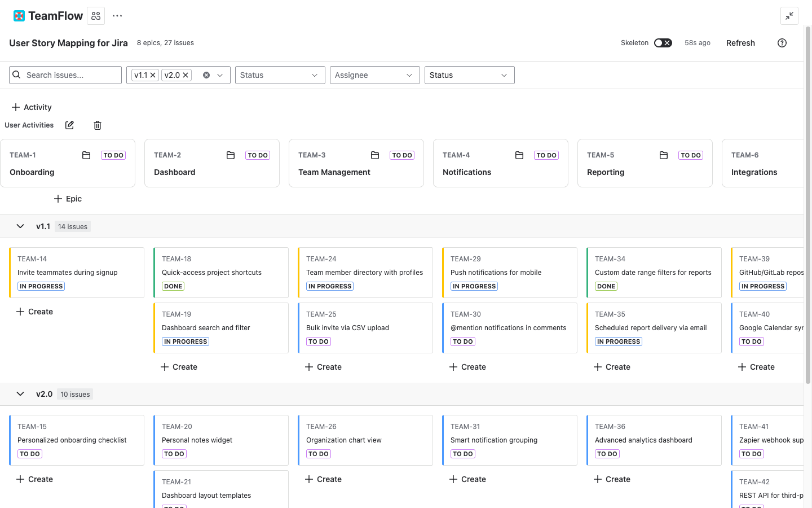Click the magnifier icon in the search box
This screenshot has height=508, width=812.
point(16,75)
